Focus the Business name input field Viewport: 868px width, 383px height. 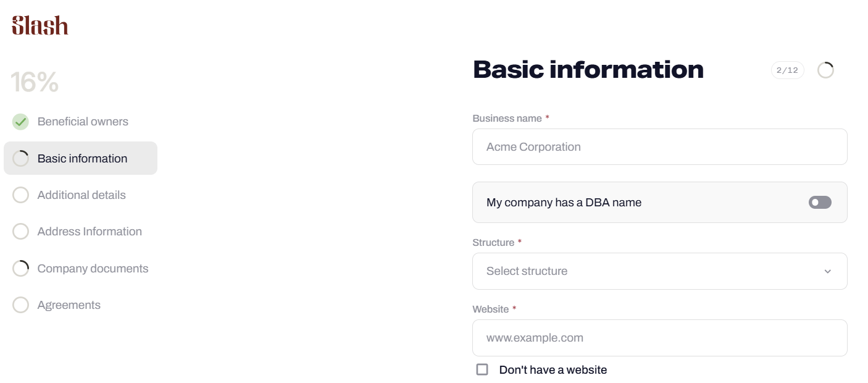[x=659, y=147]
